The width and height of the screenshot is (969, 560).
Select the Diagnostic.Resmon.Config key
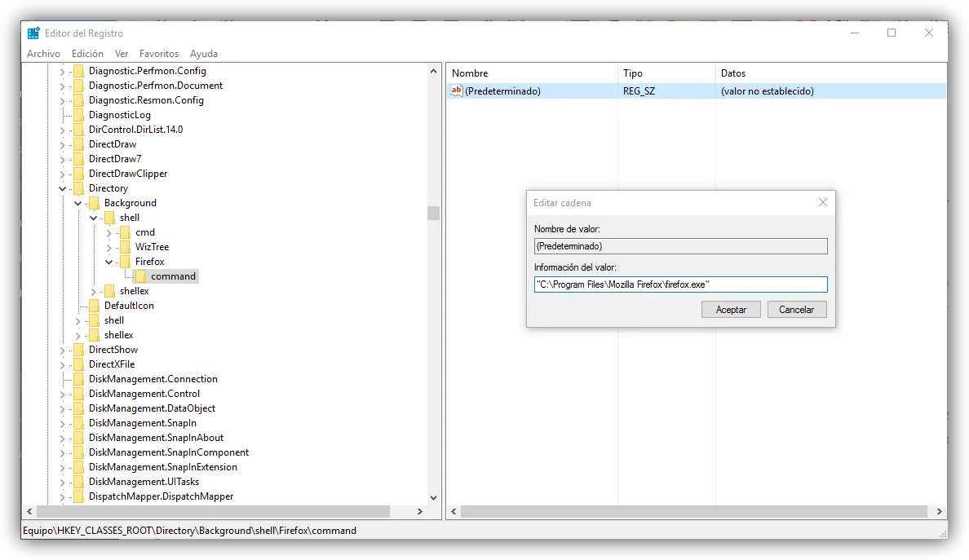tap(146, 100)
